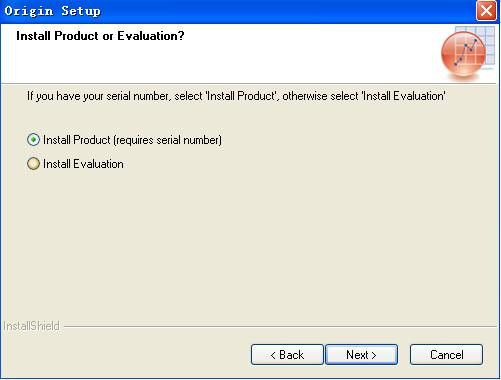Select the Install Product radio button
This screenshot has width=501, height=380.
[x=33, y=140]
